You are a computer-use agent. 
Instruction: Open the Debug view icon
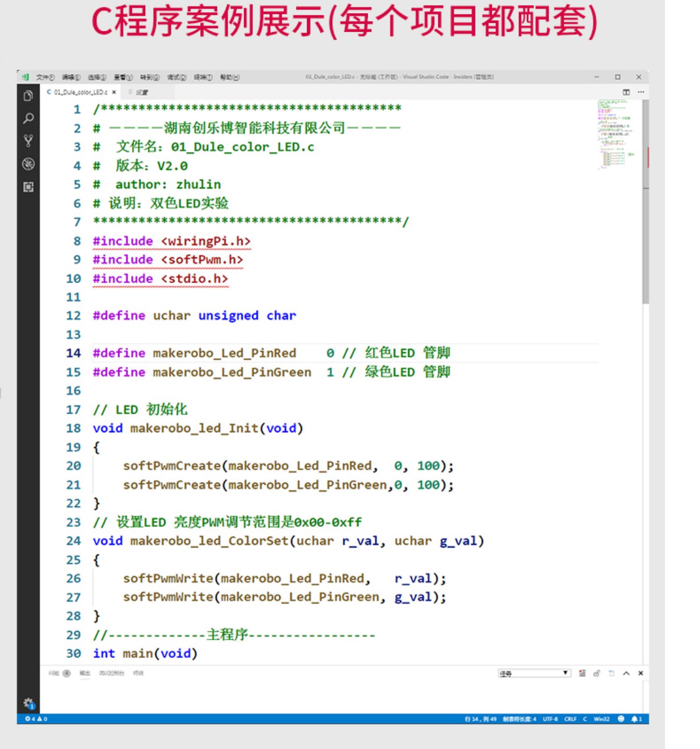28,164
